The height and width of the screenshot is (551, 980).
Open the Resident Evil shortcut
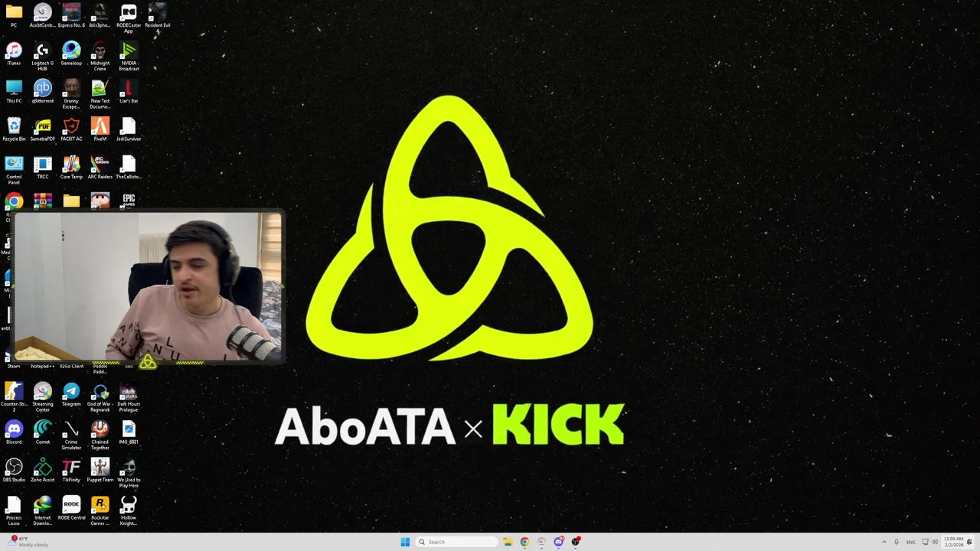(157, 15)
